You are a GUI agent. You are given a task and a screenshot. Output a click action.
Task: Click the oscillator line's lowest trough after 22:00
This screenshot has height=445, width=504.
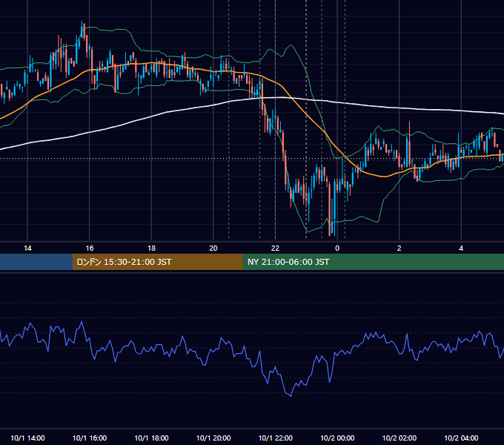click(x=291, y=396)
